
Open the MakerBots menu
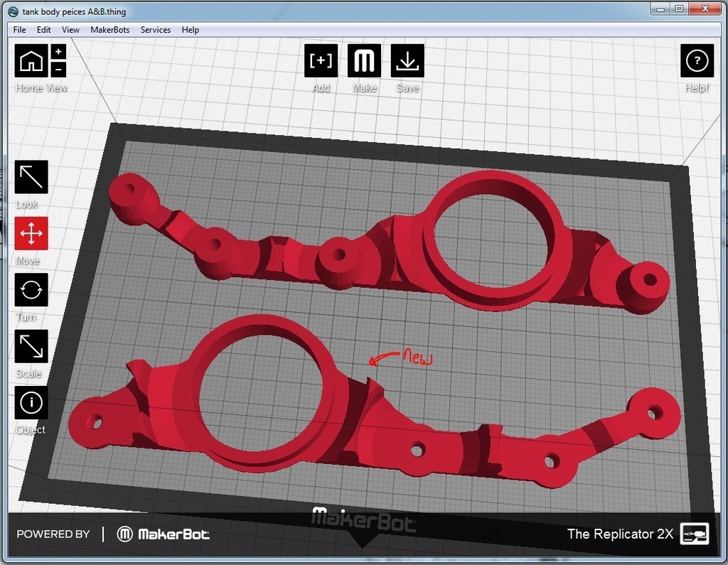(109, 30)
